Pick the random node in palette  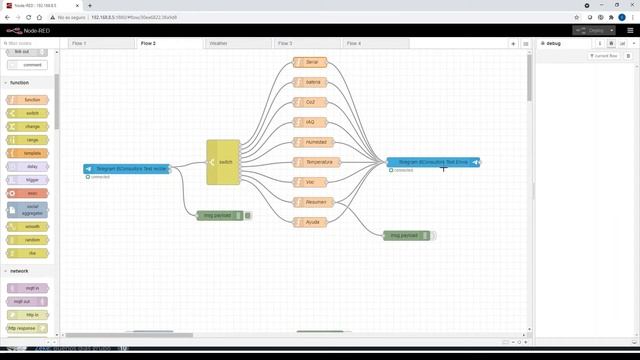[x=27, y=240]
